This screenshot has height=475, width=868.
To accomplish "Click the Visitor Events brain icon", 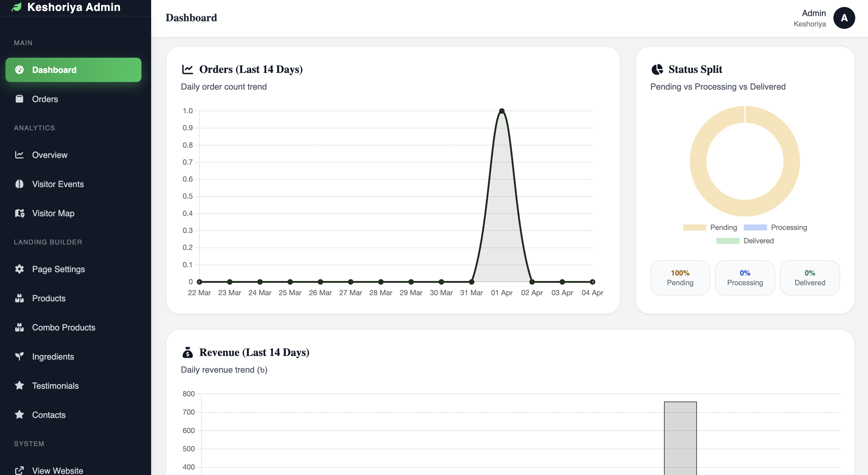I will pyautogui.click(x=19, y=184).
